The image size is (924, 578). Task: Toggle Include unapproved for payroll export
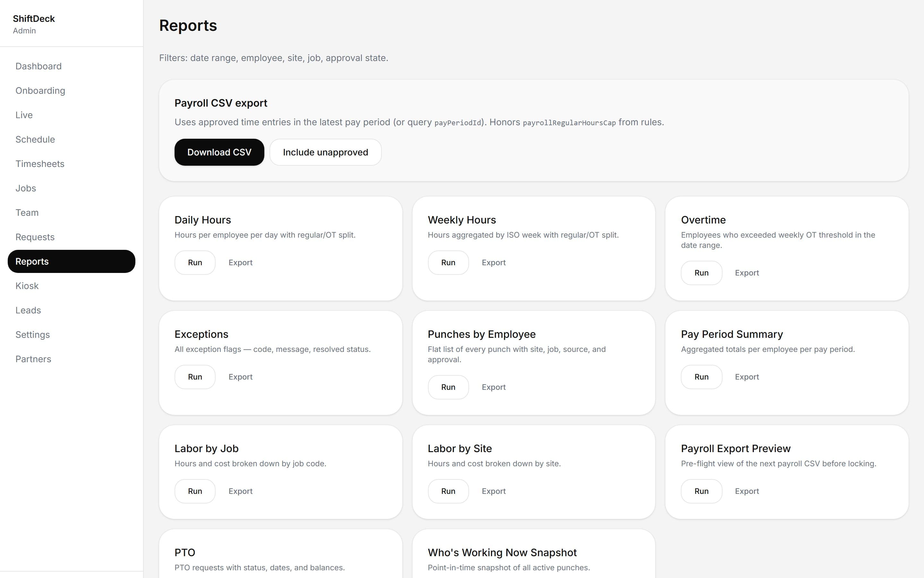(325, 152)
